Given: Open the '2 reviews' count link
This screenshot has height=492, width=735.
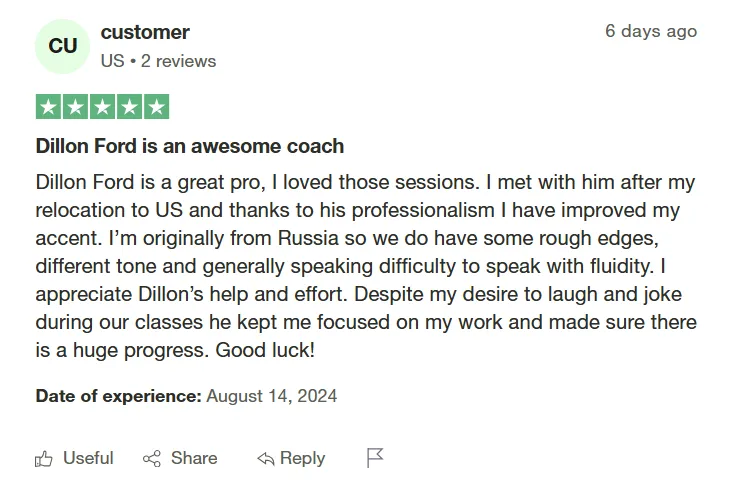Looking at the screenshot, I should tap(179, 61).
